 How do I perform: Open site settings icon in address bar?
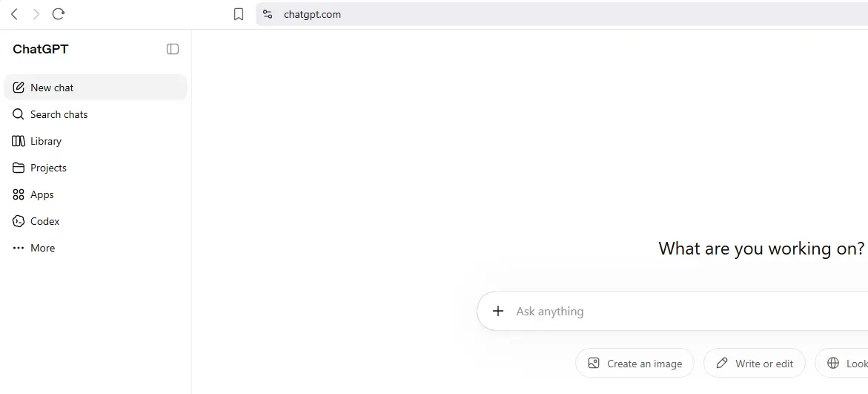click(x=268, y=14)
